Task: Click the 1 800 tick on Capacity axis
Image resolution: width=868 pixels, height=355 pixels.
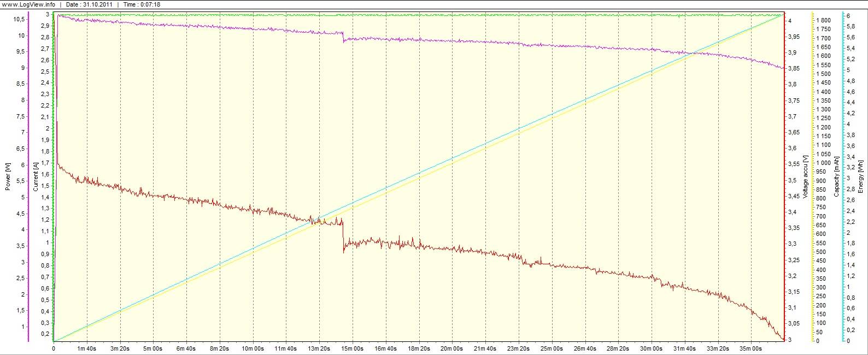Action: 823,20
